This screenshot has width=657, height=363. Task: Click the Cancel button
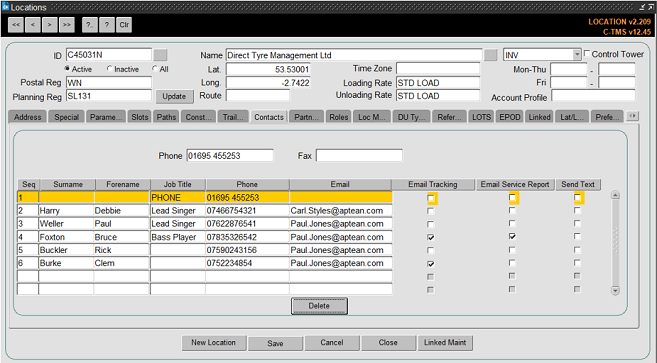(x=332, y=342)
